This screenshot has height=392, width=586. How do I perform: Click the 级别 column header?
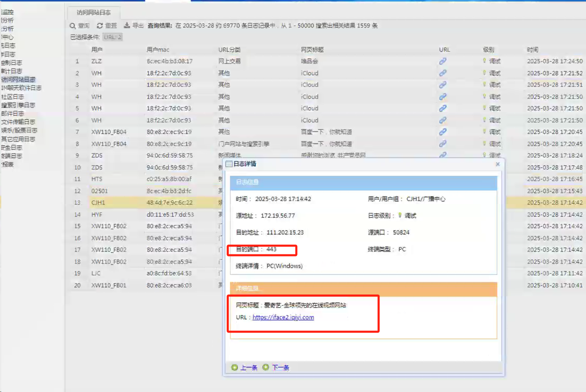point(488,49)
